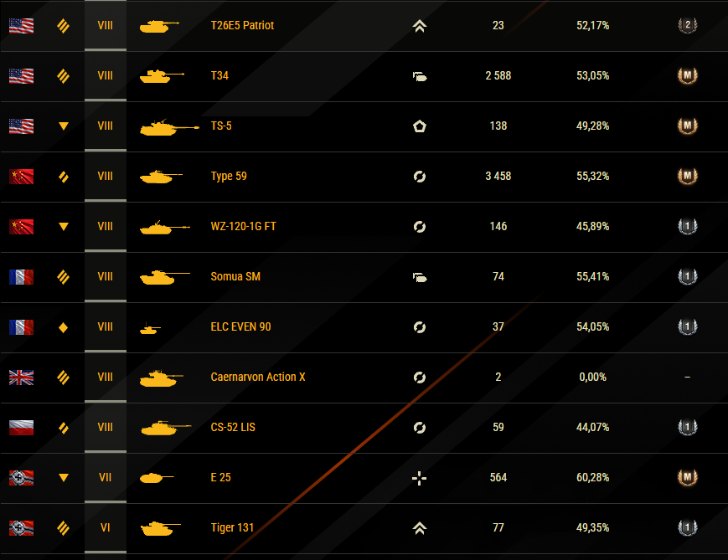Click the Mastery badge for T34
This screenshot has height=560, width=728.
(687, 75)
